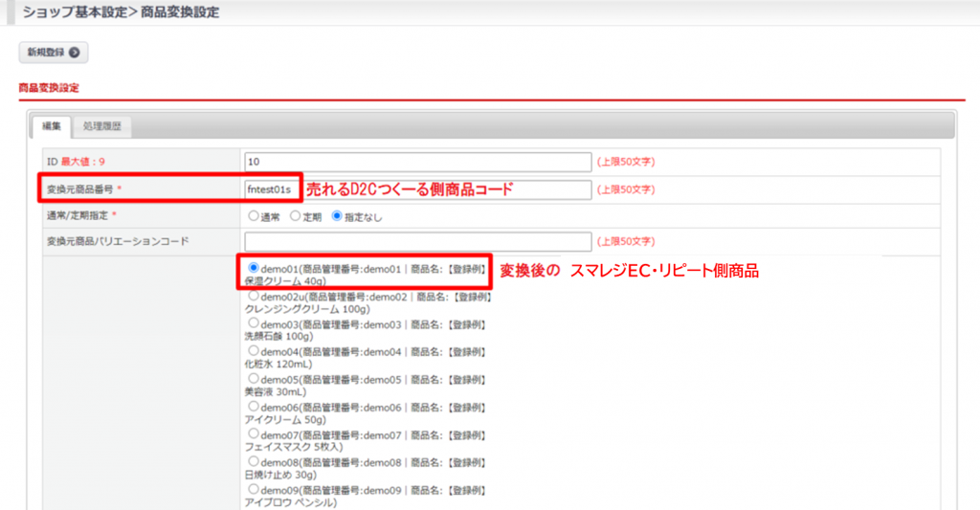980x510 pixels.
Task: Choose demo09 product radio button
Action: pyautogui.click(x=253, y=489)
